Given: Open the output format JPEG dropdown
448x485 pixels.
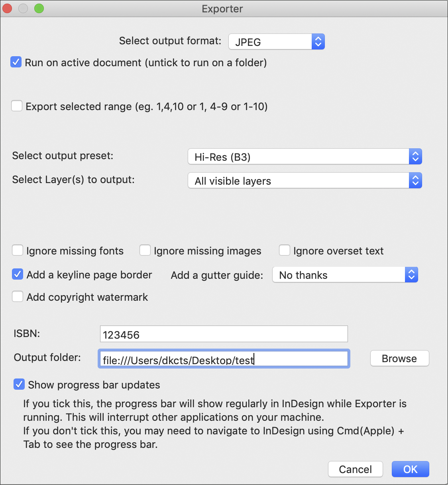Looking at the screenshot, I should pyautogui.click(x=277, y=41).
